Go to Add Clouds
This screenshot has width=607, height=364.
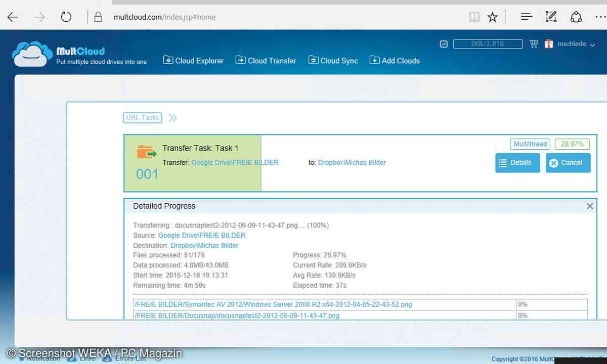(x=395, y=61)
